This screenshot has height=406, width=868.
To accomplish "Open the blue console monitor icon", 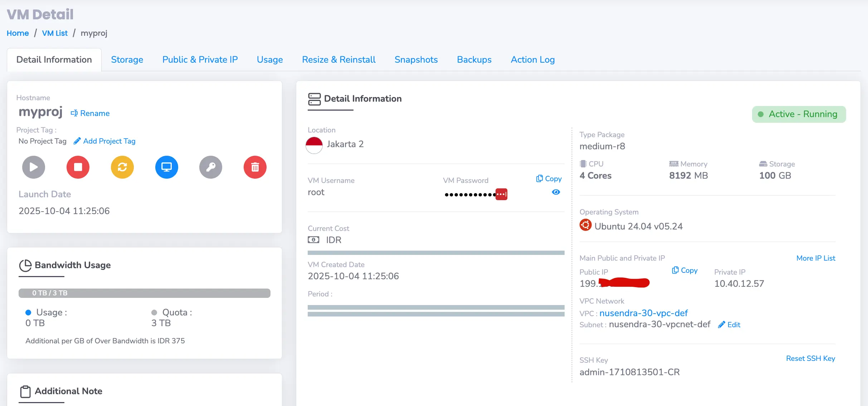I will [167, 167].
